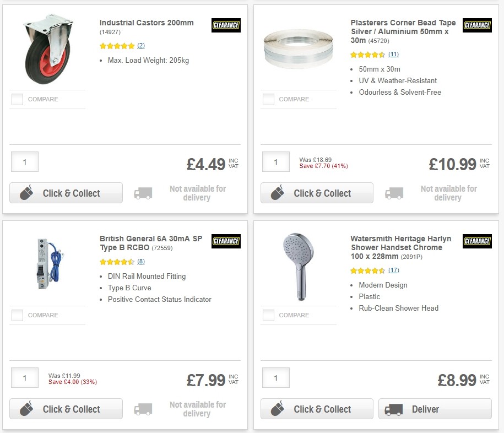
Task: Click the CLEARANCE badge on Watersmith shower handset
Action: pos(477,241)
